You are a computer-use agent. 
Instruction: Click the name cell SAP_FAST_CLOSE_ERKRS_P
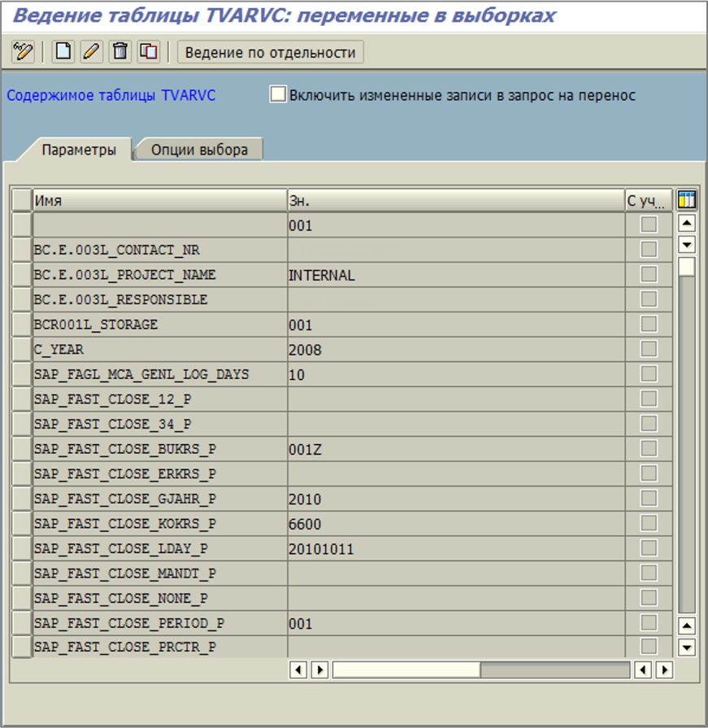tap(160, 473)
